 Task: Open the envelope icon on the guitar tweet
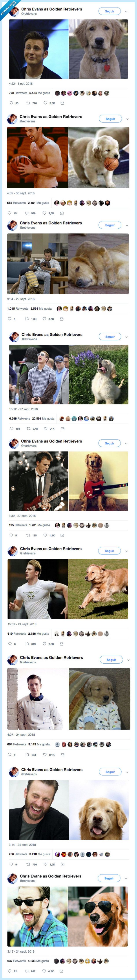[62, 536]
